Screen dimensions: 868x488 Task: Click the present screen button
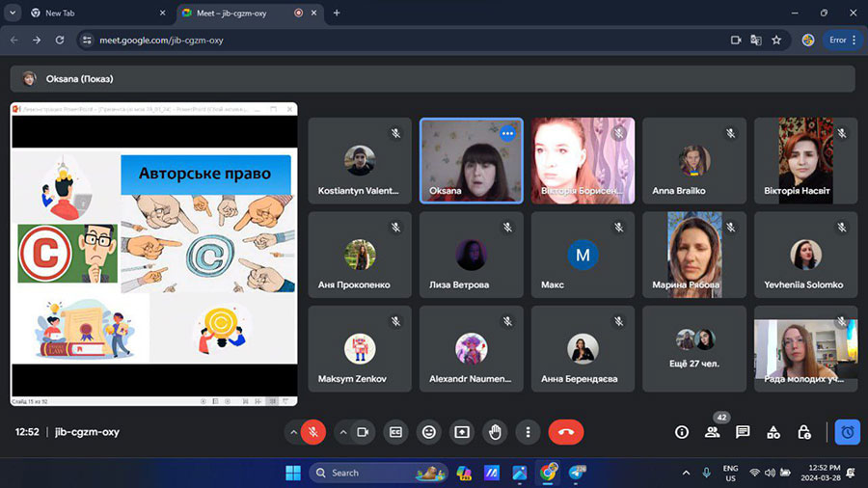[462, 432]
